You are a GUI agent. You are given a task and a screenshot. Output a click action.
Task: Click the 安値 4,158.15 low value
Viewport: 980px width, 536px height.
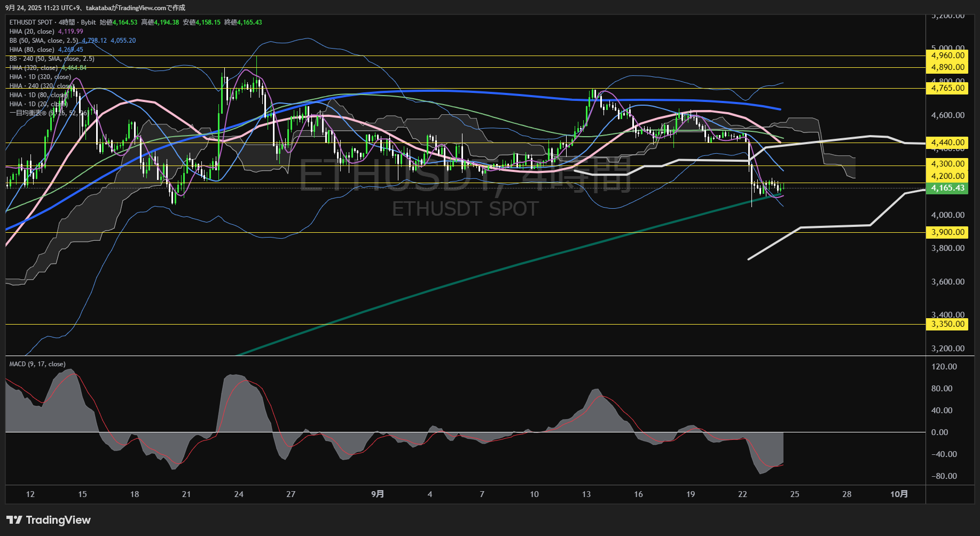point(202,22)
